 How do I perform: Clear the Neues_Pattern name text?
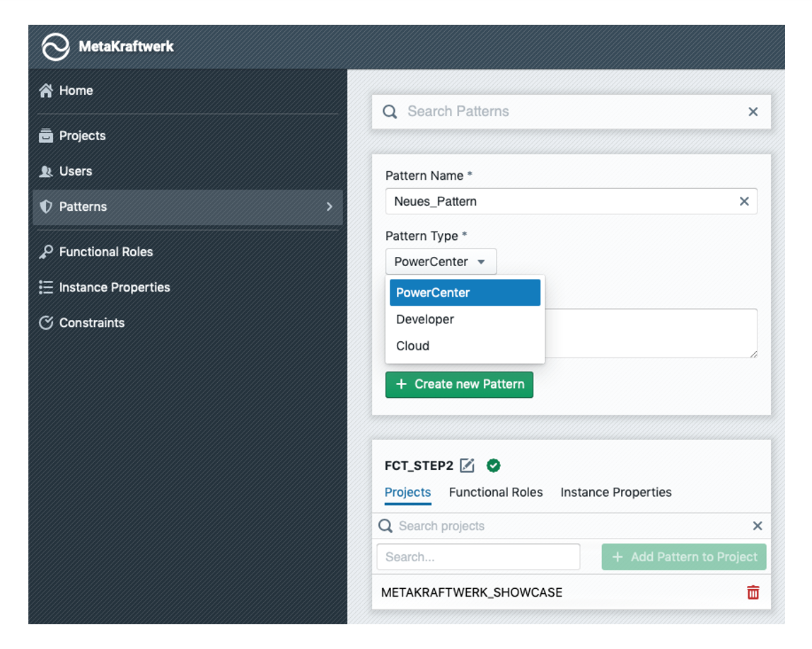(743, 202)
